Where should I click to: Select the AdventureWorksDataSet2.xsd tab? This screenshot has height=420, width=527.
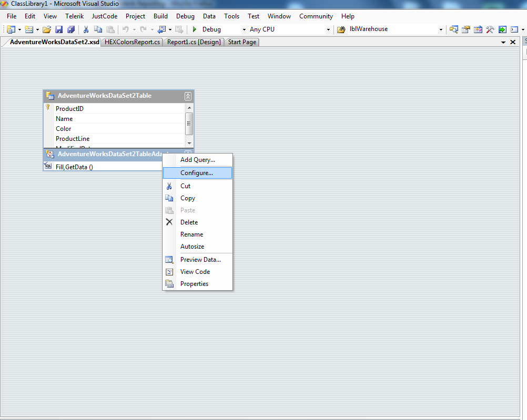[x=55, y=42]
